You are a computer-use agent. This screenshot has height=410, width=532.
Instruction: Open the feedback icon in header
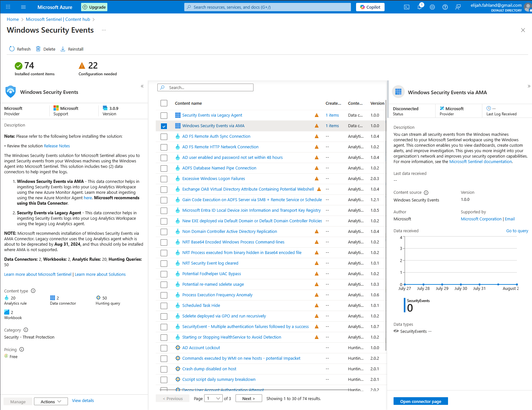click(x=458, y=7)
